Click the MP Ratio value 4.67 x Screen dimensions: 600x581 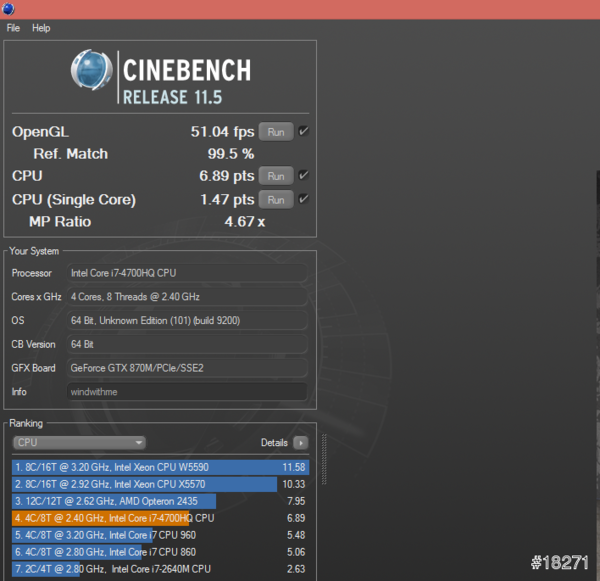tap(245, 222)
